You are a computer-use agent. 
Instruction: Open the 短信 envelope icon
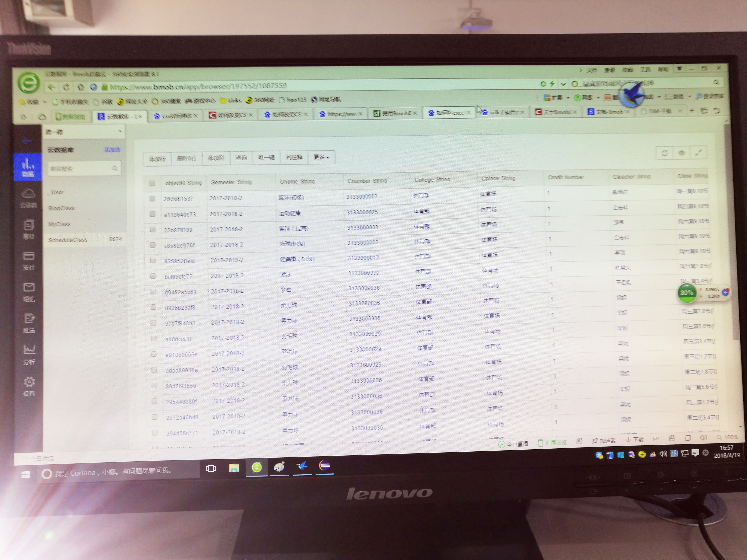tap(29, 292)
